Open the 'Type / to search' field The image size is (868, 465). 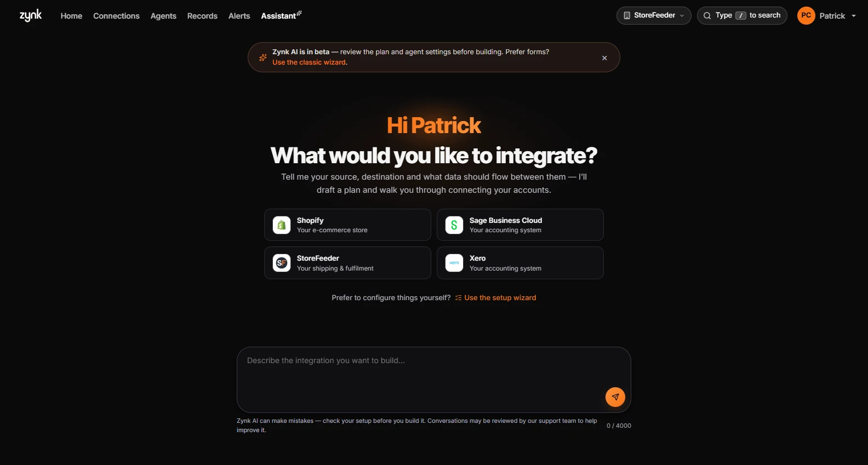tap(742, 16)
